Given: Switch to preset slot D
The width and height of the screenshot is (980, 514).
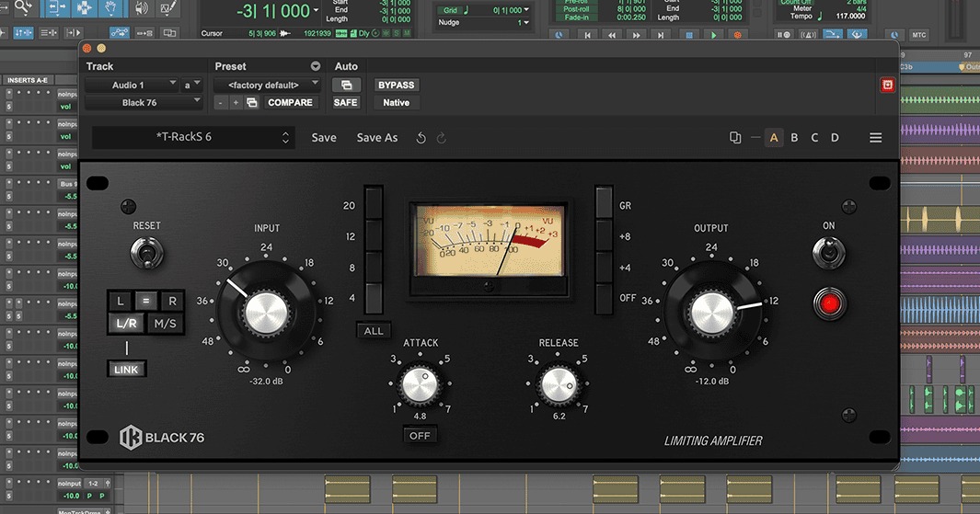Looking at the screenshot, I should coord(835,137).
